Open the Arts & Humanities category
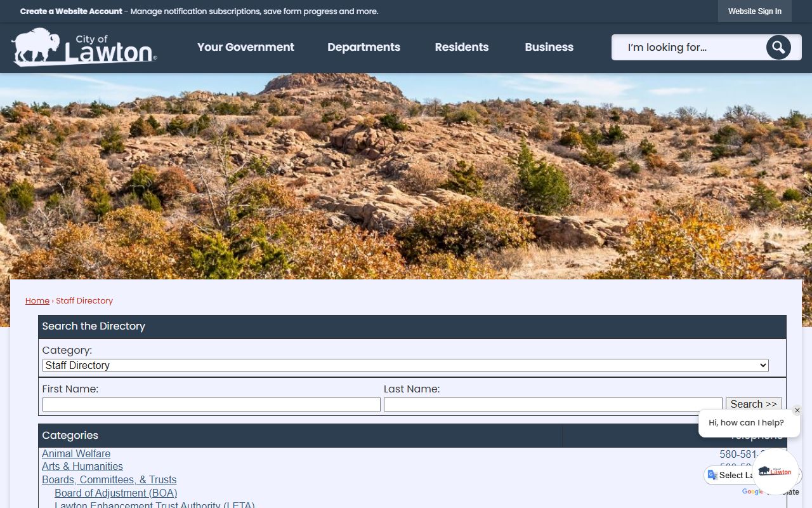Image resolution: width=812 pixels, height=508 pixels. click(82, 466)
